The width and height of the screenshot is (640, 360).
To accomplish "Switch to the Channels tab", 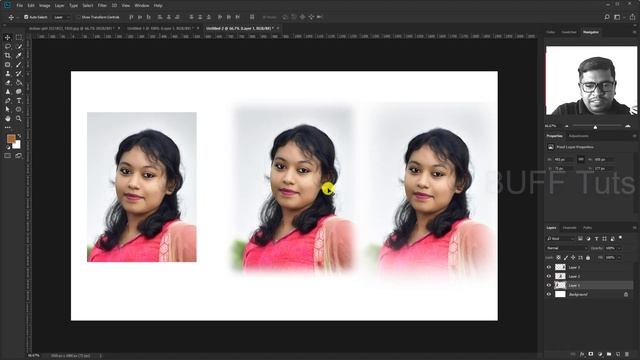I will 569,228.
